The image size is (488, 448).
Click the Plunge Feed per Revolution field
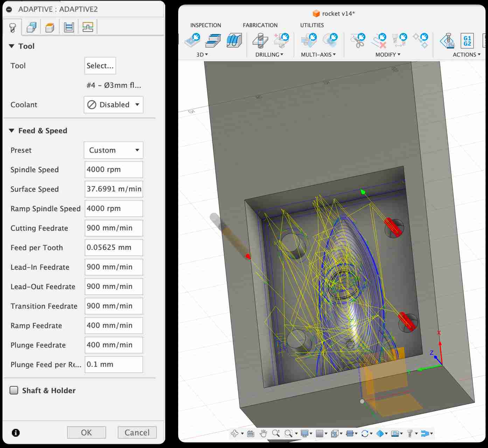tap(114, 364)
